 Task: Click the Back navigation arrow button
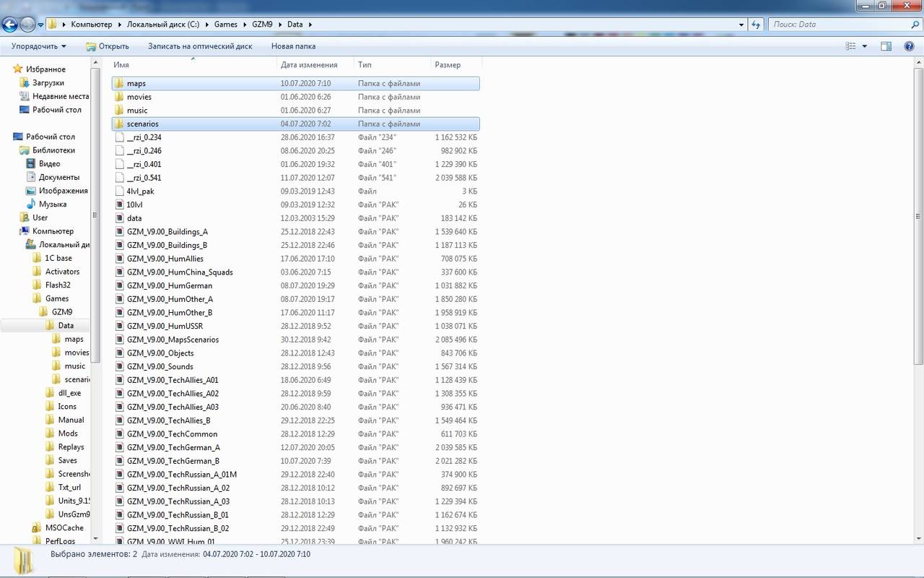(9, 25)
